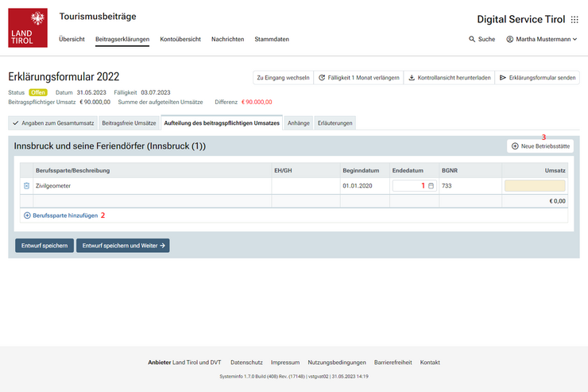
Task: Click plus icon beside Berufssparte hinzufügen
Action: pyautogui.click(x=27, y=215)
